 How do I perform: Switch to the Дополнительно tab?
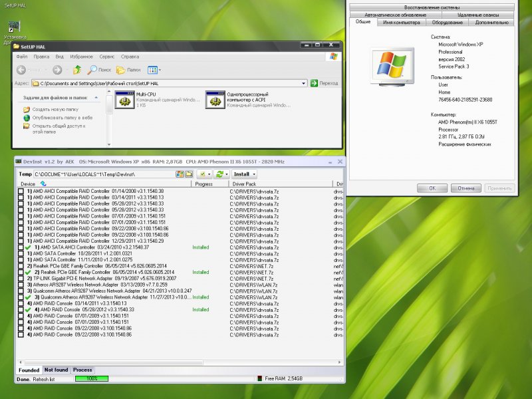pyautogui.click(x=491, y=23)
